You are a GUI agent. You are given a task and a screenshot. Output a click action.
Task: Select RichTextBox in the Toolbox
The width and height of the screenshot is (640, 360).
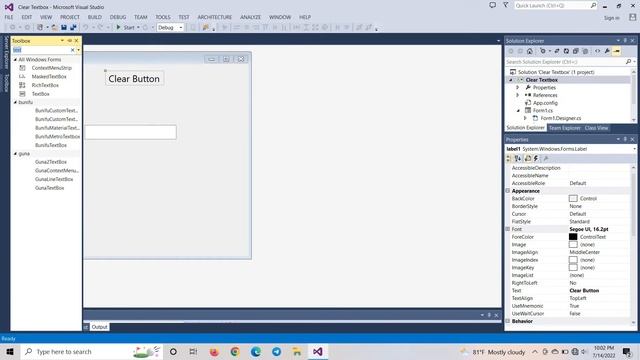click(45, 85)
